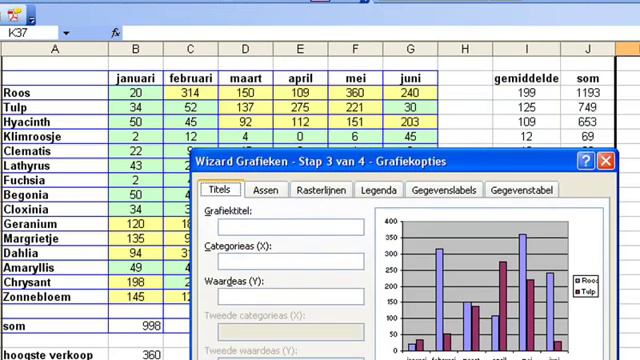Screen dimensions: 640x360
Task: Click the Hyacinth row label
Action: [x=55, y=122]
